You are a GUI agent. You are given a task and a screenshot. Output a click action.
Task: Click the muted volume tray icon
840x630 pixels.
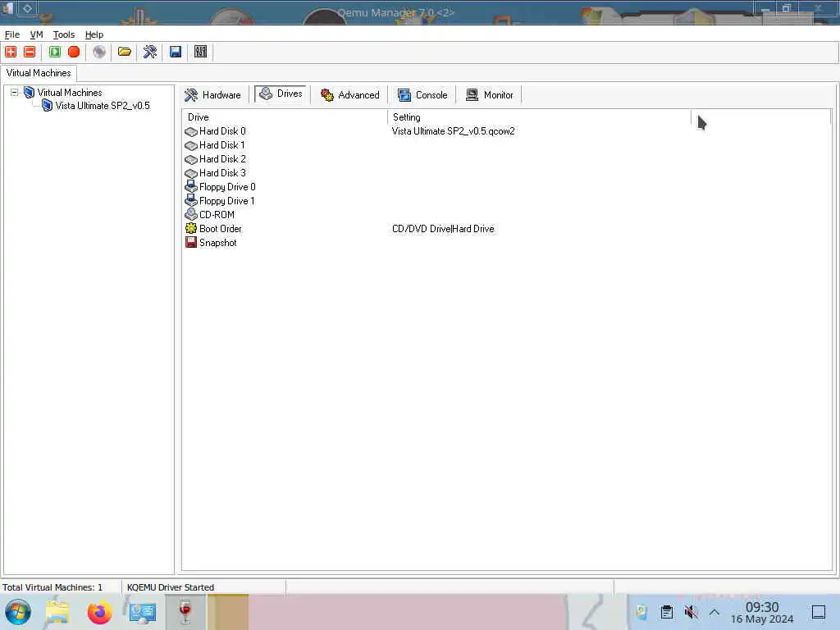pos(691,612)
